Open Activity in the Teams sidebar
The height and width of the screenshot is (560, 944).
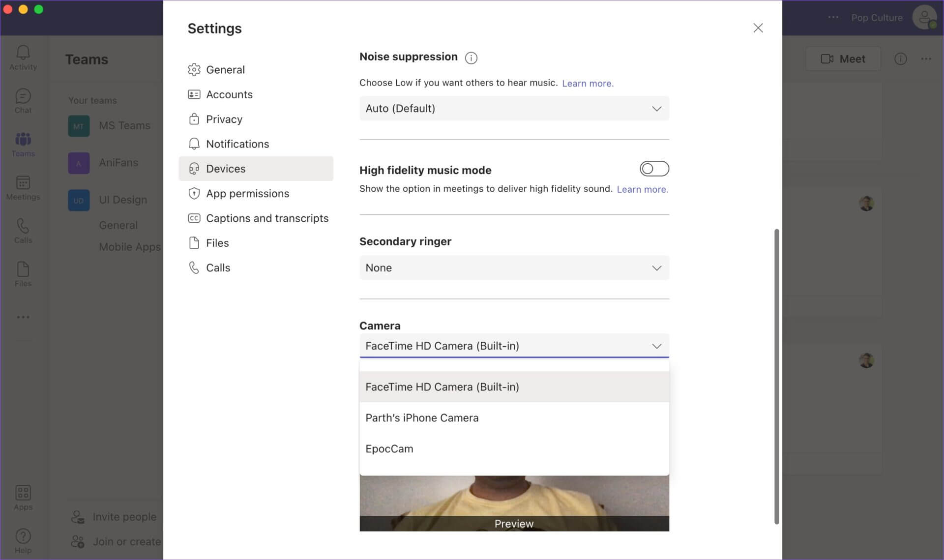point(23,58)
